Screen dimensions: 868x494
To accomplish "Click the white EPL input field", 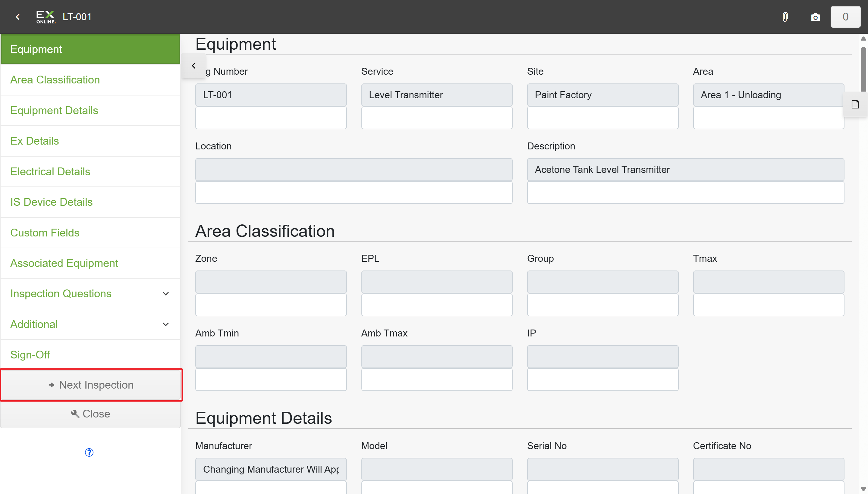I will (437, 305).
